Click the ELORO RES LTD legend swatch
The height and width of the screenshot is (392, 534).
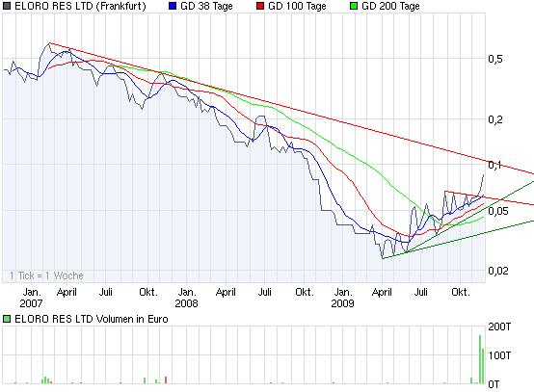tap(7, 6)
